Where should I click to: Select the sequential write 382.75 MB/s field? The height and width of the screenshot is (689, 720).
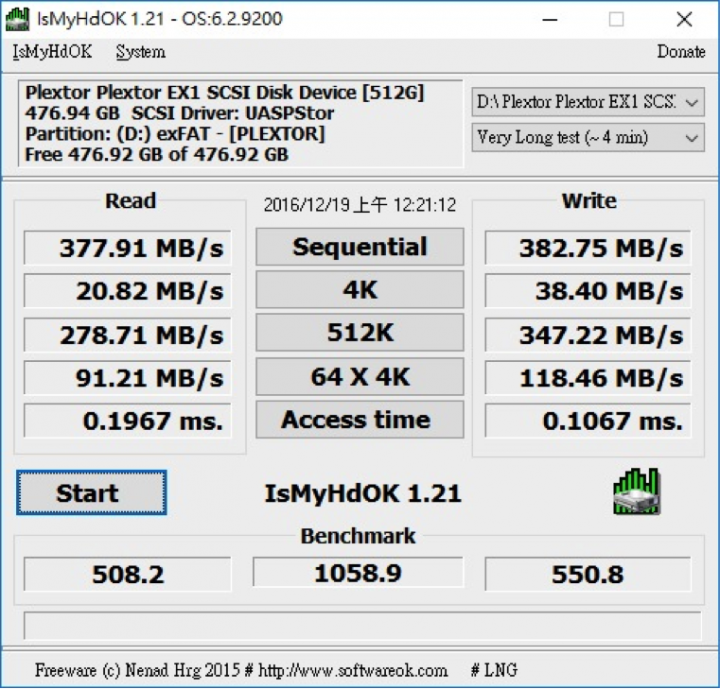coord(588,248)
